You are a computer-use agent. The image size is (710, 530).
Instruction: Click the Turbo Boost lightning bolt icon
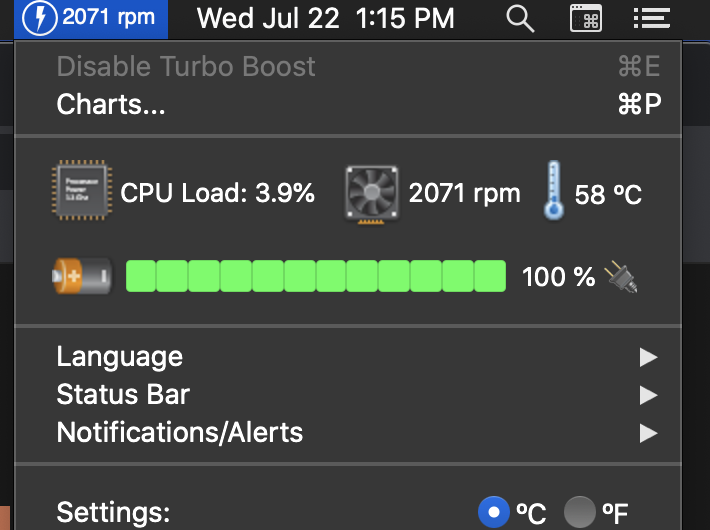(x=40, y=18)
